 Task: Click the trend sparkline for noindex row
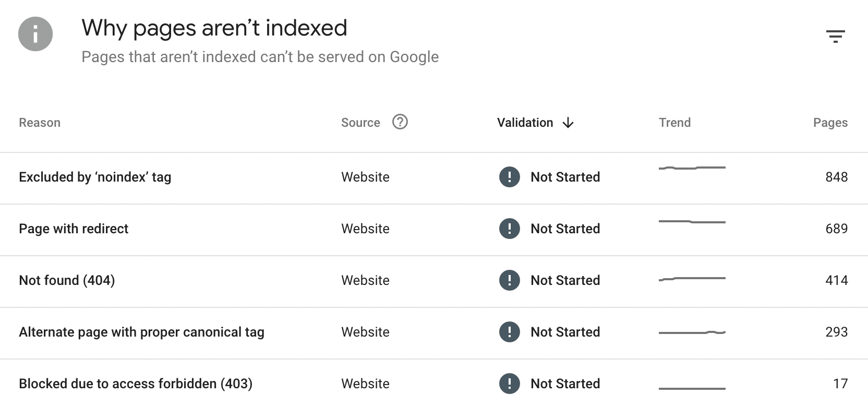pos(692,168)
